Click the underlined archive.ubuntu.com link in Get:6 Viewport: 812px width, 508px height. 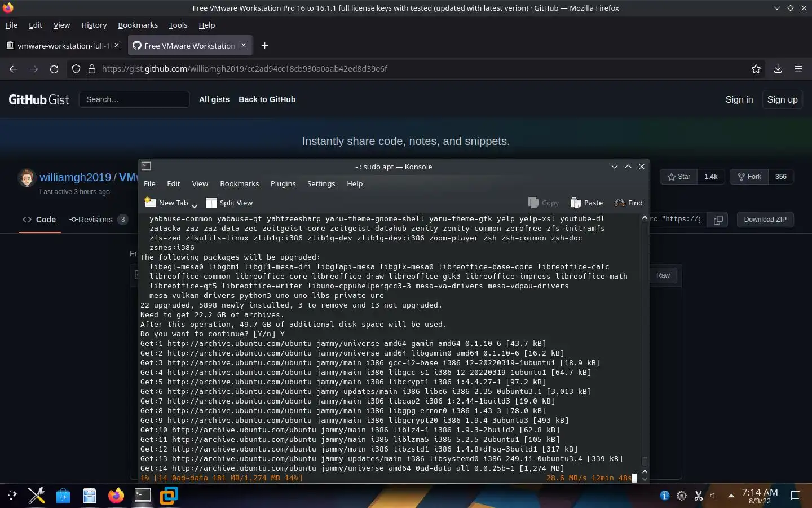pos(239,391)
